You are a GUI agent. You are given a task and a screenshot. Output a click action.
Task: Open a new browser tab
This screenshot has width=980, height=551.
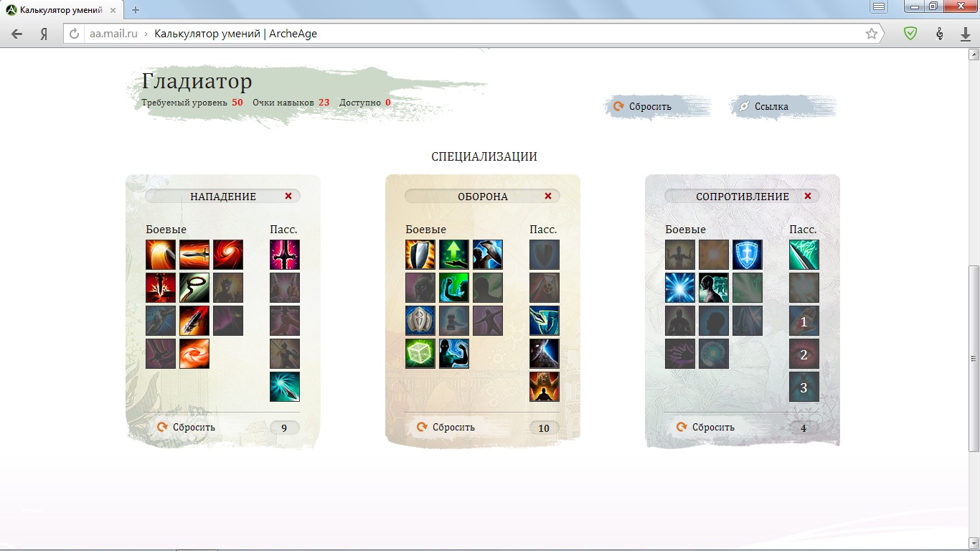tap(136, 10)
